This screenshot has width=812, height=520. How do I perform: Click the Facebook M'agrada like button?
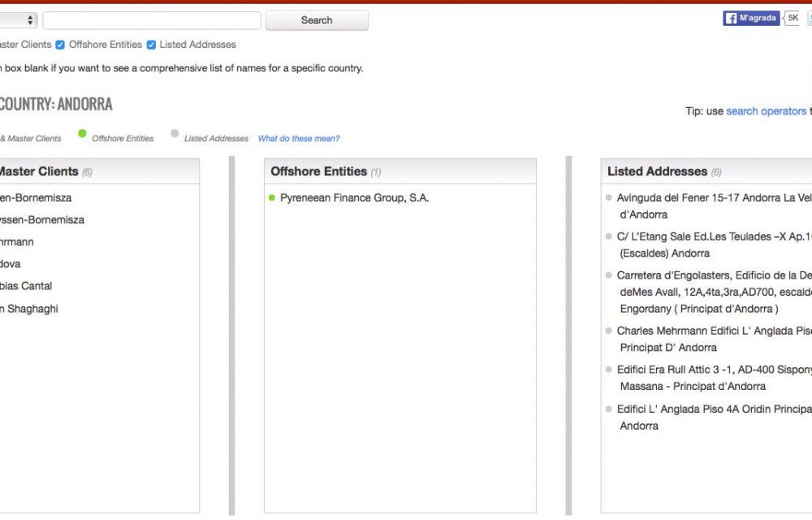point(751,18)
